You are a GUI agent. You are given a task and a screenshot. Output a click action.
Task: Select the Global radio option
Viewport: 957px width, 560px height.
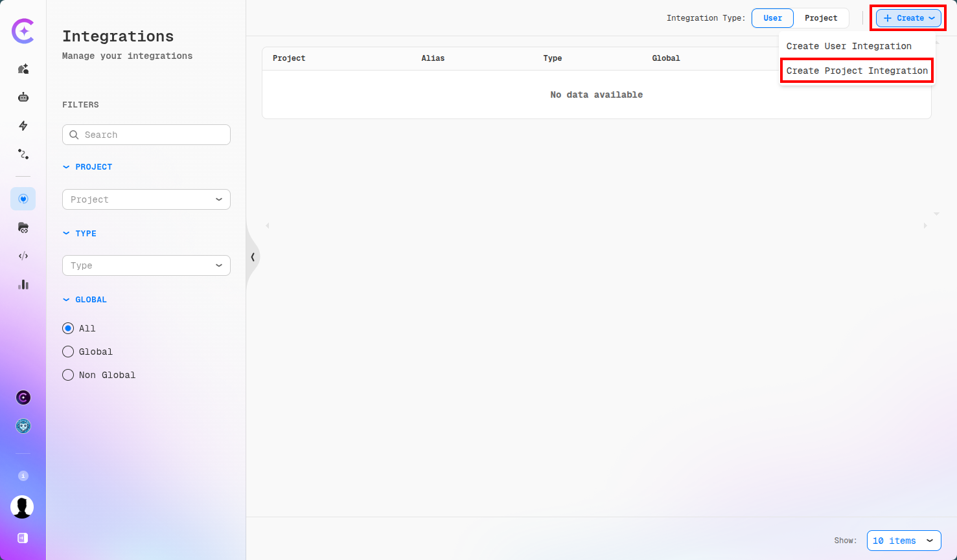[68, 352]
